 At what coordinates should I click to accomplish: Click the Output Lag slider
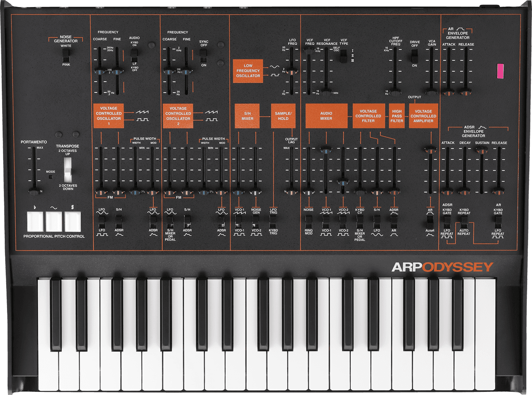[291, 170]
